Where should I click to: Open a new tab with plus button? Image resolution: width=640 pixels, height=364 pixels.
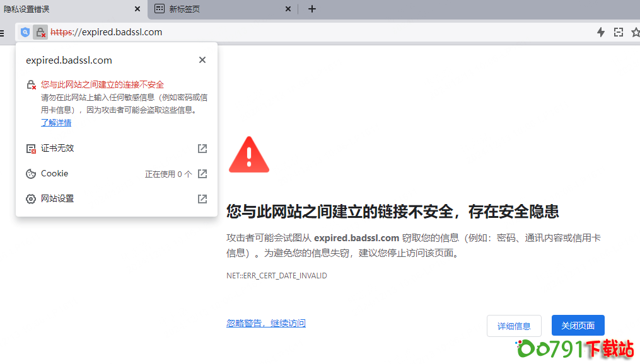click(311, 9)
